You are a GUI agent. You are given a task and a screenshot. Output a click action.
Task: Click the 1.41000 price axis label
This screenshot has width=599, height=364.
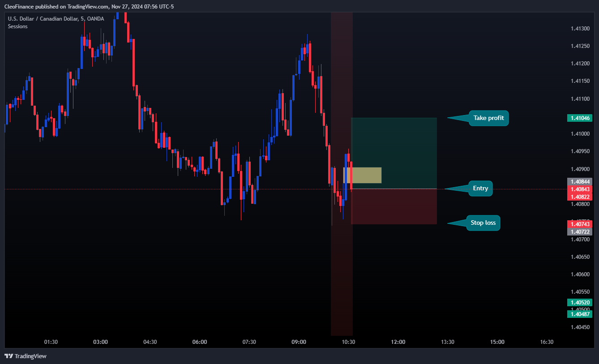point(580,134)
